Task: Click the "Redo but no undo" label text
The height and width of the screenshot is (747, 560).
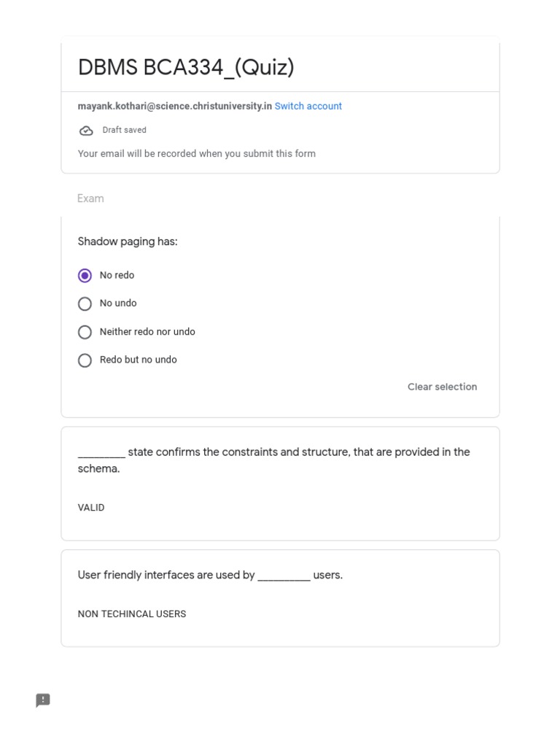Action: 139,360
